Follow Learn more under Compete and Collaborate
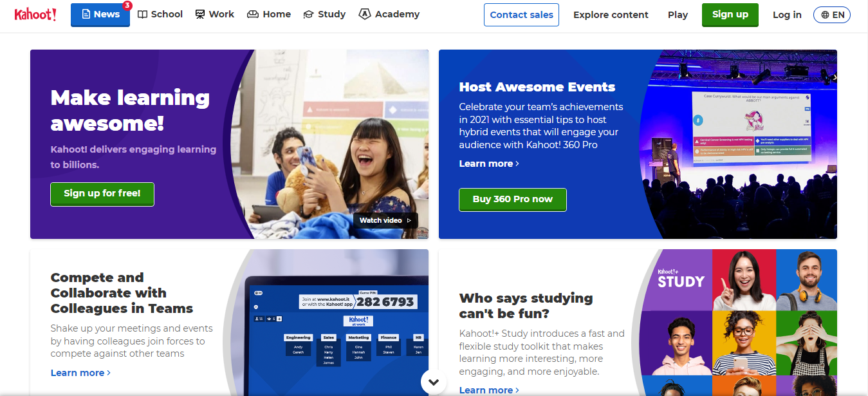The width and height of the screenshot is (868, 396). pos(80,373)
